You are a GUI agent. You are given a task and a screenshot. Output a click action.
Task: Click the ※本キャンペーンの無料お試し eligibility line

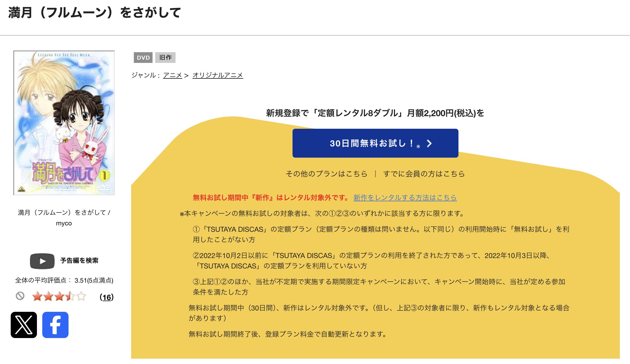[x=322, y=213]
